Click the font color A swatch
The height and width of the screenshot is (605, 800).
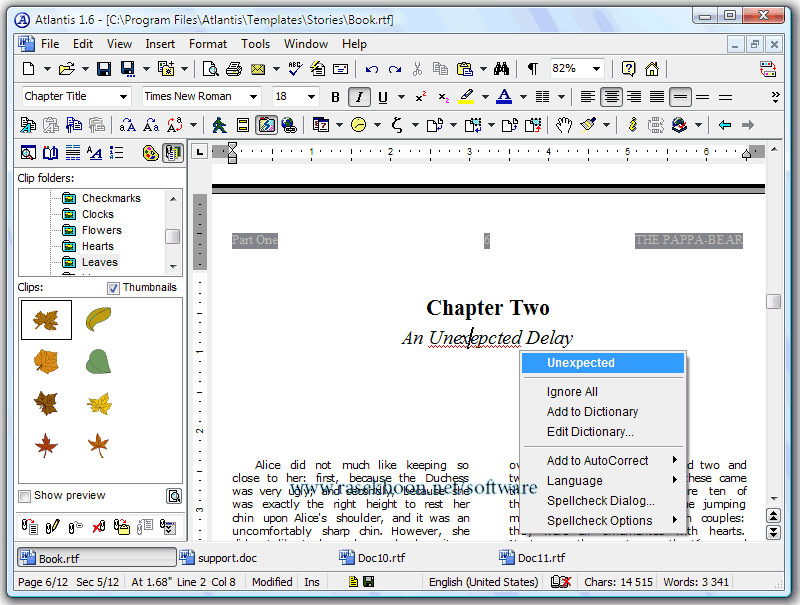point(504,96)
